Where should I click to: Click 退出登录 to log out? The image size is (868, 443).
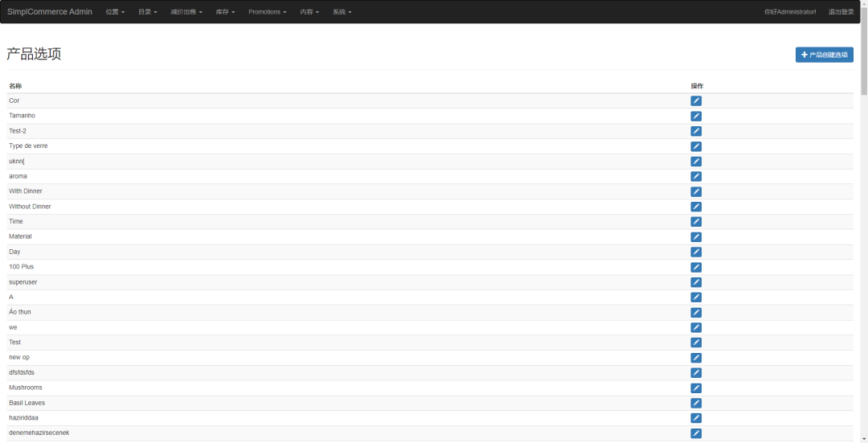coord(841,11)
